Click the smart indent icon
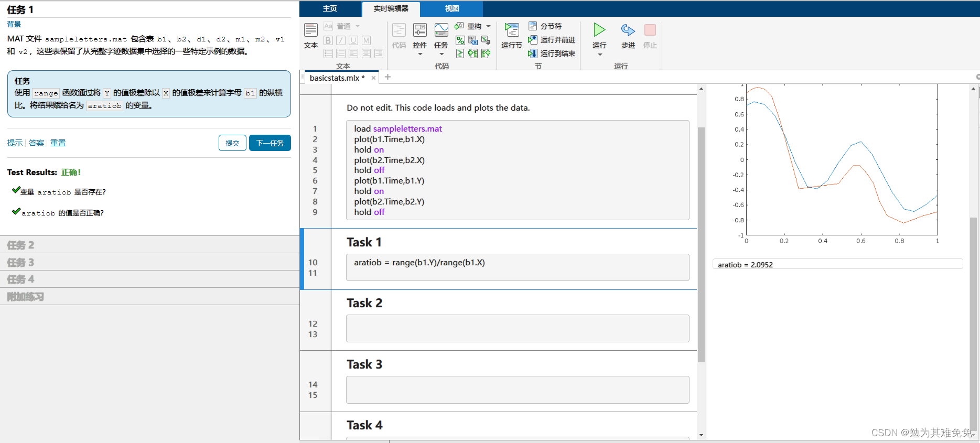The image size is (980, 443). tap(460, 53)
